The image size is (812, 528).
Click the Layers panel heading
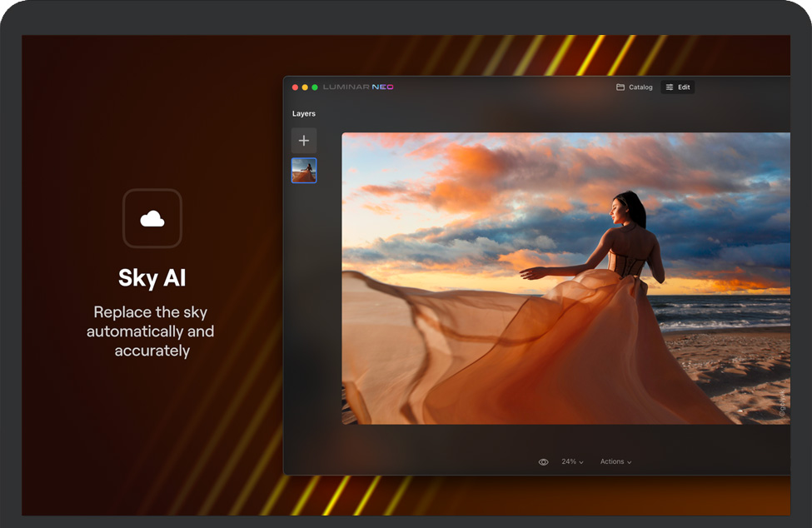click(x=304, y=114)
